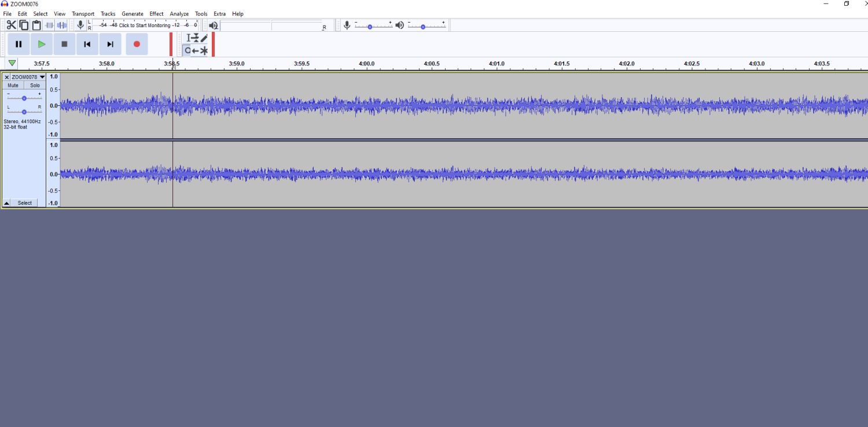Select the magnifier Zoom tool

click(x=188, y=50)
